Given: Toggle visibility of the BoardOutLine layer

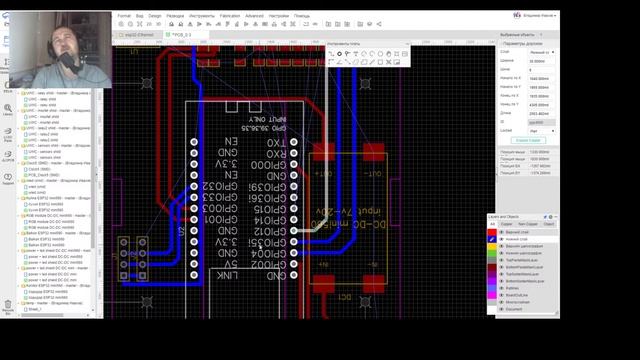Looking at the screenshot, I should 502,295.
